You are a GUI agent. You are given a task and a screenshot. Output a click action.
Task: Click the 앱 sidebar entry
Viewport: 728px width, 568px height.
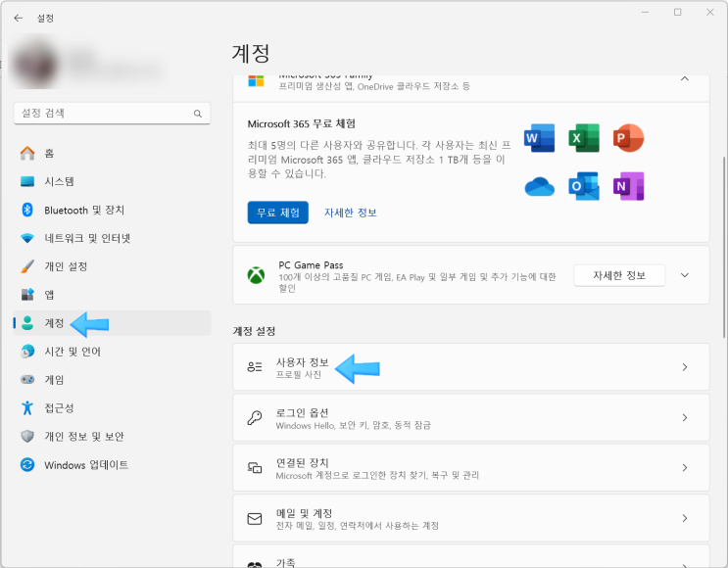pos(112,295)
